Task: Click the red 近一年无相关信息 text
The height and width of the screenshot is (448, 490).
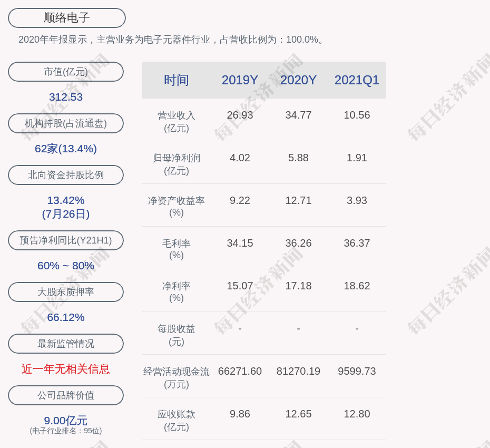Action: (x=66, y=369)
